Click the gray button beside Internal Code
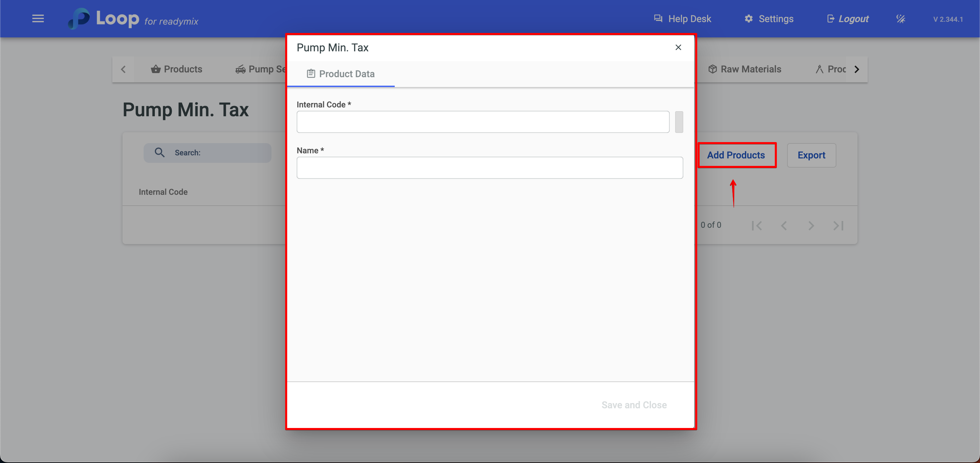The image size is (980, 463). tap(679, 122)
